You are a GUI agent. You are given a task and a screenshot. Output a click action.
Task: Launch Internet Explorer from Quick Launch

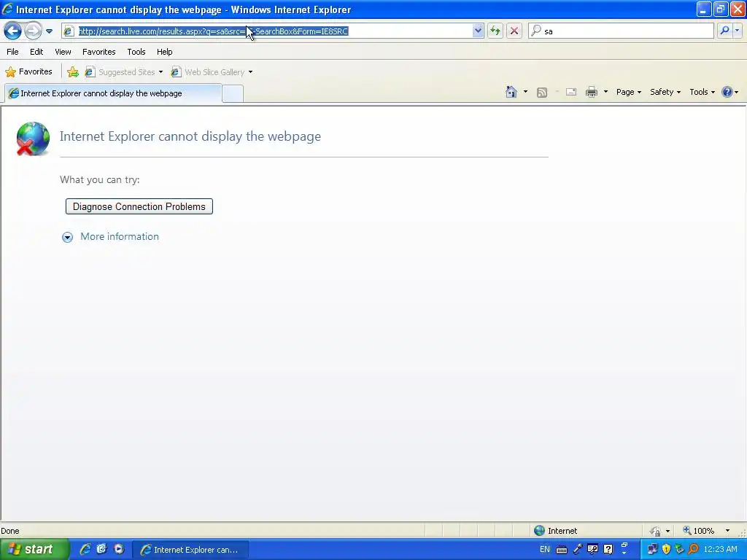pos(85,549)
